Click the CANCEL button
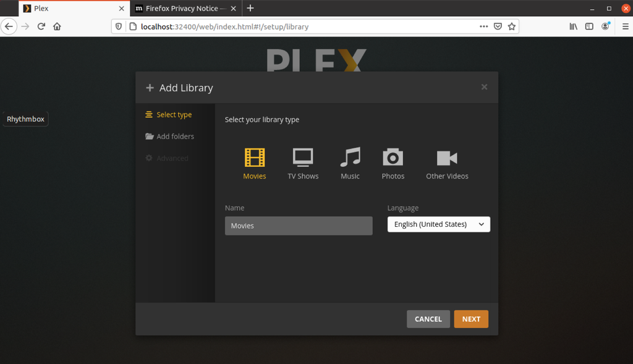 point(428,319)
